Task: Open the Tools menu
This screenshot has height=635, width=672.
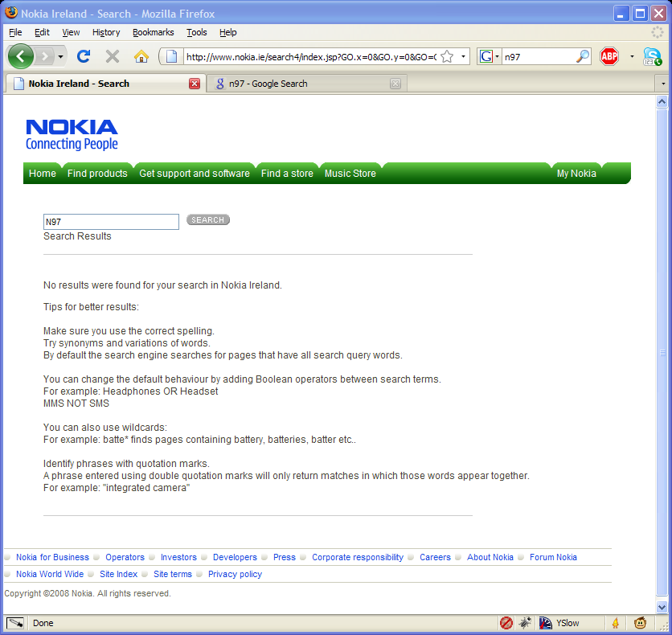Action: click(x=197, y=32)
